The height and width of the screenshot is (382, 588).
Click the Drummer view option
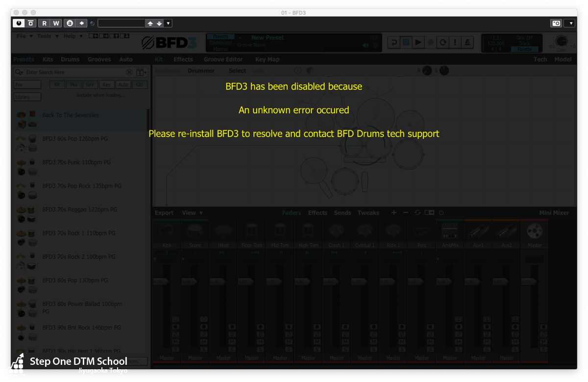(201, 71)
